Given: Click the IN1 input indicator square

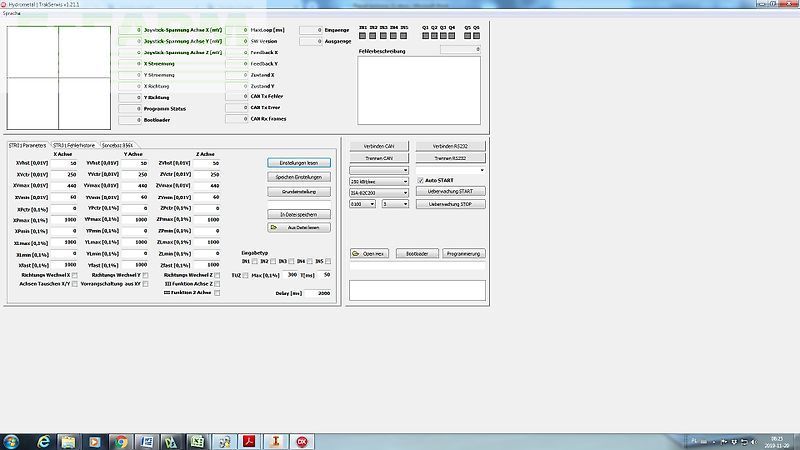Looking at the screenshot, I should click(362, 36).
